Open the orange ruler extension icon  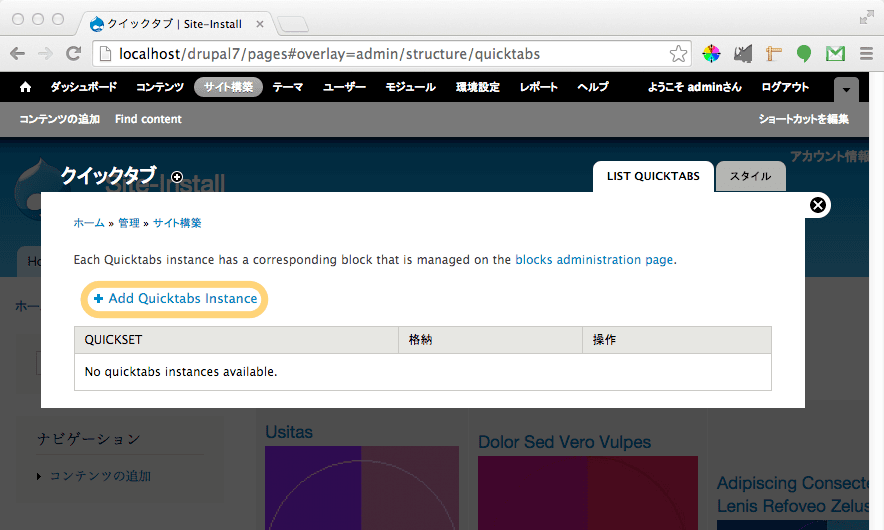pyautogui.click(x=774, y=54)
